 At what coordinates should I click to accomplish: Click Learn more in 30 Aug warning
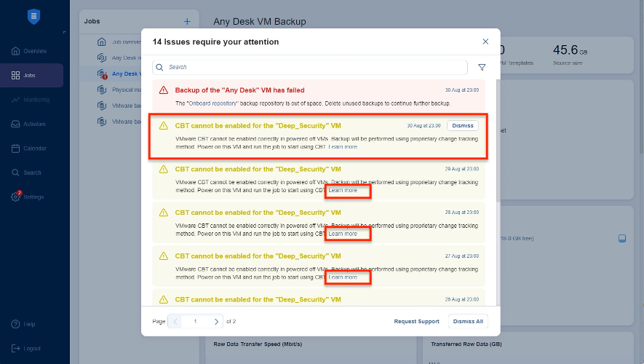pyautogui.click(x=343, y=146)
